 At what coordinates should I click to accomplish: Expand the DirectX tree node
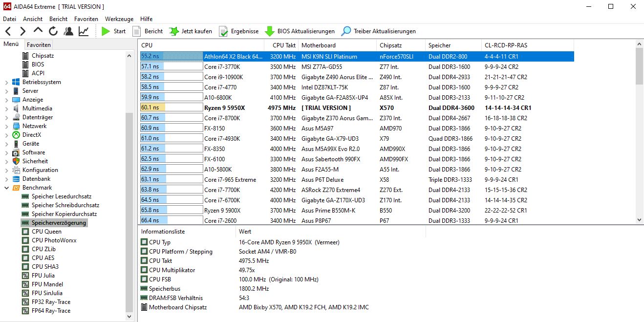pyautogui.click(x=6, y=135)
